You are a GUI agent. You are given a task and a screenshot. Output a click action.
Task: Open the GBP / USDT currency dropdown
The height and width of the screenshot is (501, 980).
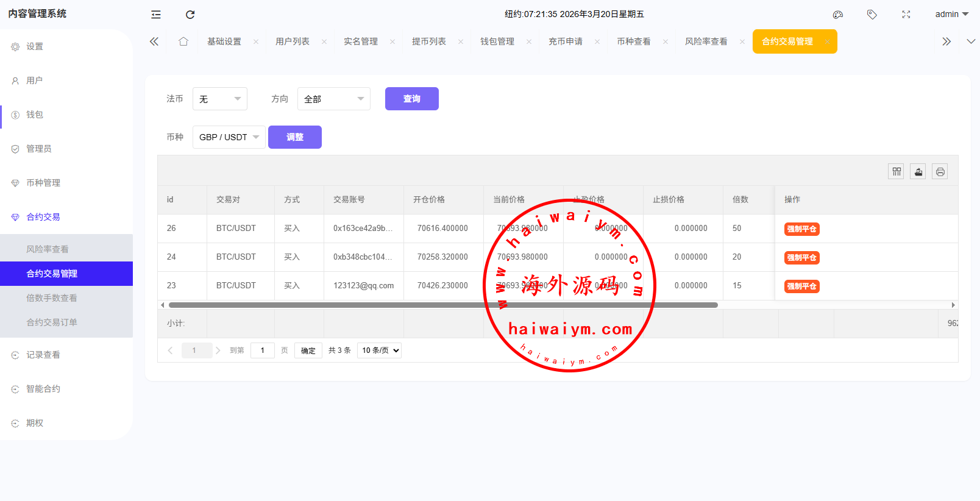[x=229, y=137]
